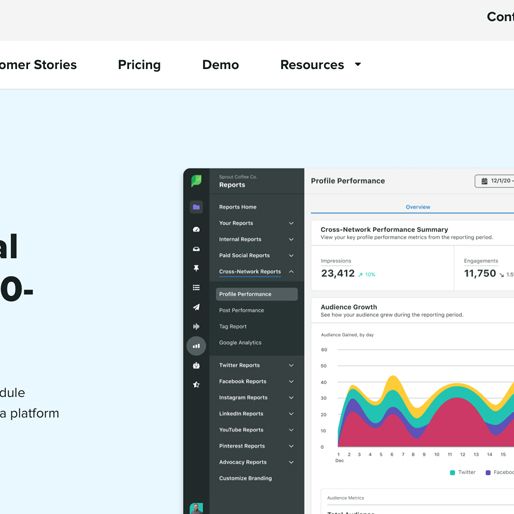Select Google Analytics report
This screenshot has height=514, width=514.
click(x=240, y=343)
